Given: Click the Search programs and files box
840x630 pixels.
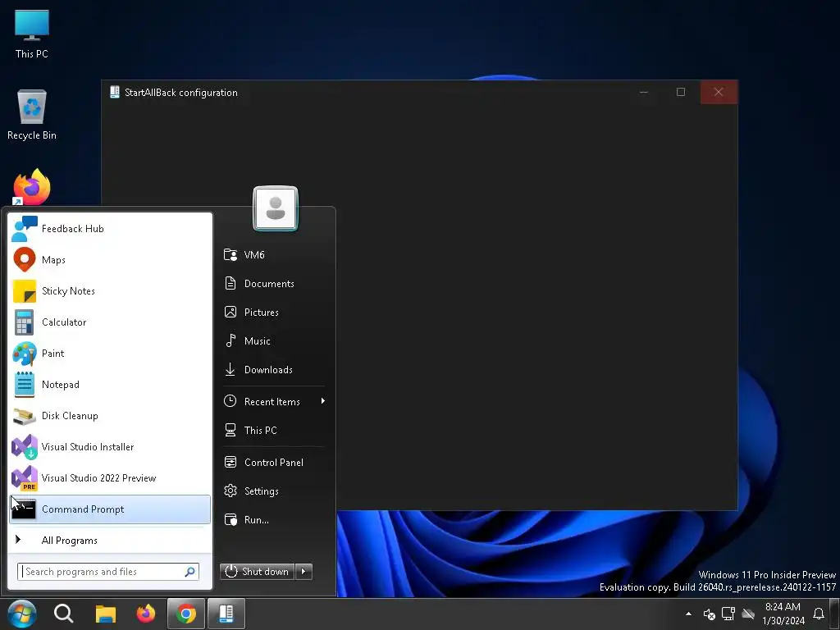Looking at the screenshot, I should click(108, 572).
